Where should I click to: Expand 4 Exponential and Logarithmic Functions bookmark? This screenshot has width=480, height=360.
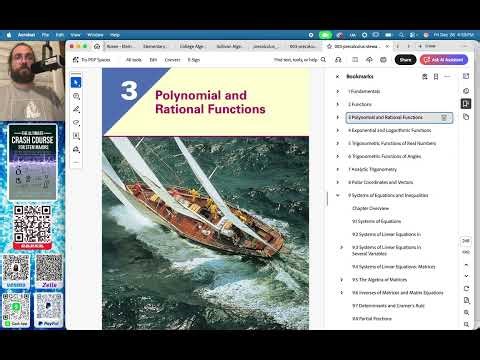(x=337, y=130)
